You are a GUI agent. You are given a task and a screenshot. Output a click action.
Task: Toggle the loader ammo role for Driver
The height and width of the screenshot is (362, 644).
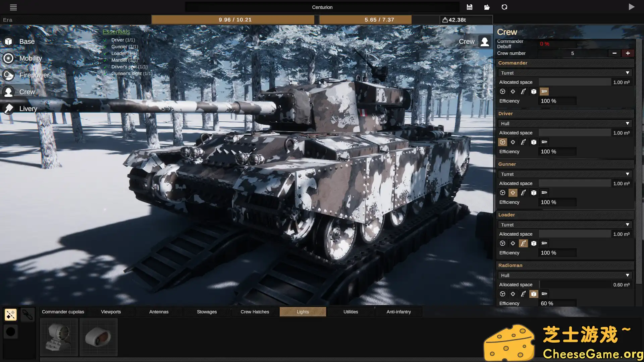(x=523, y=142)
